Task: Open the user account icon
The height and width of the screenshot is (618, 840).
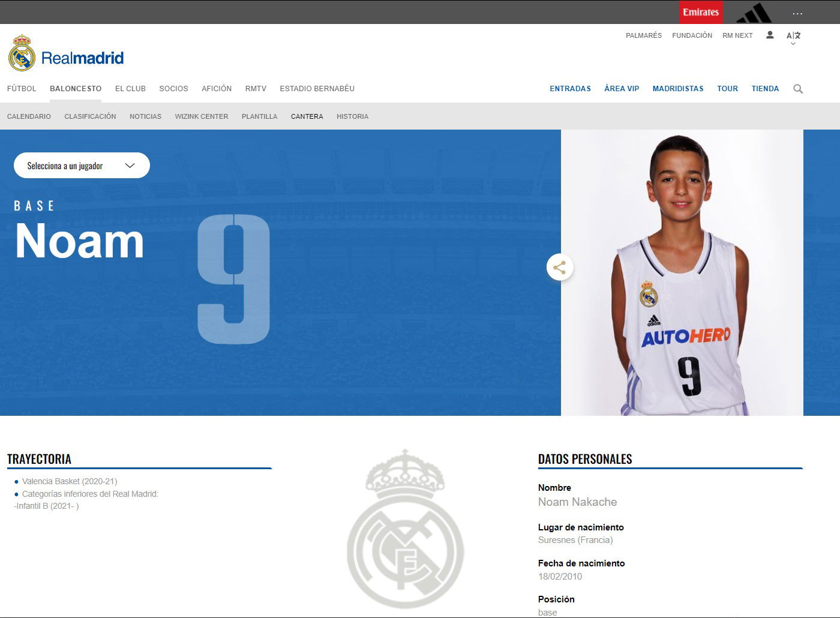Action: tap(770, 35)
